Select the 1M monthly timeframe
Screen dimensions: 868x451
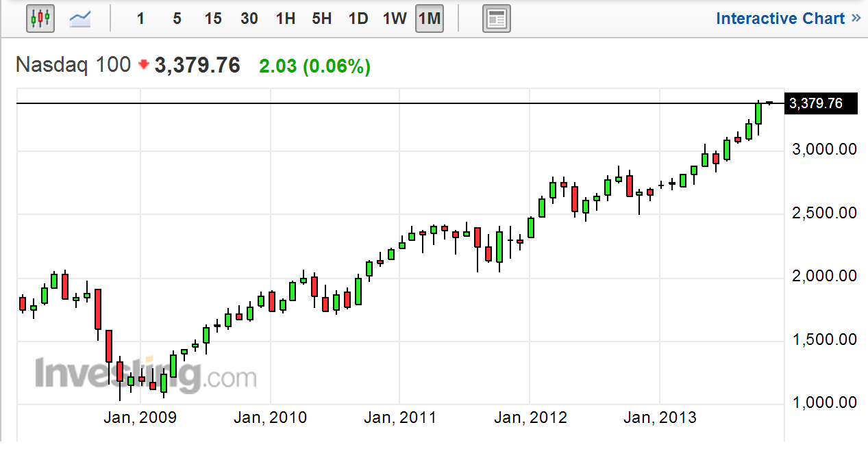[x=430, y=18]
